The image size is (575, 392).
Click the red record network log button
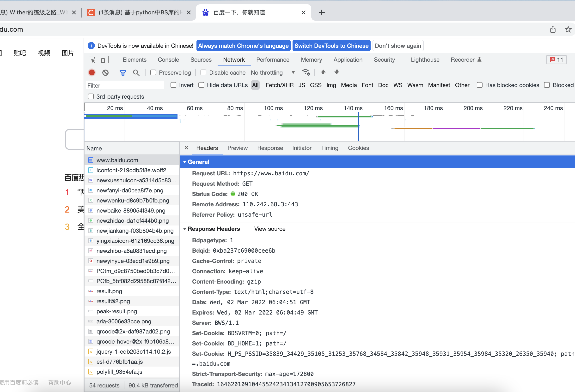(x=92, y=72)
